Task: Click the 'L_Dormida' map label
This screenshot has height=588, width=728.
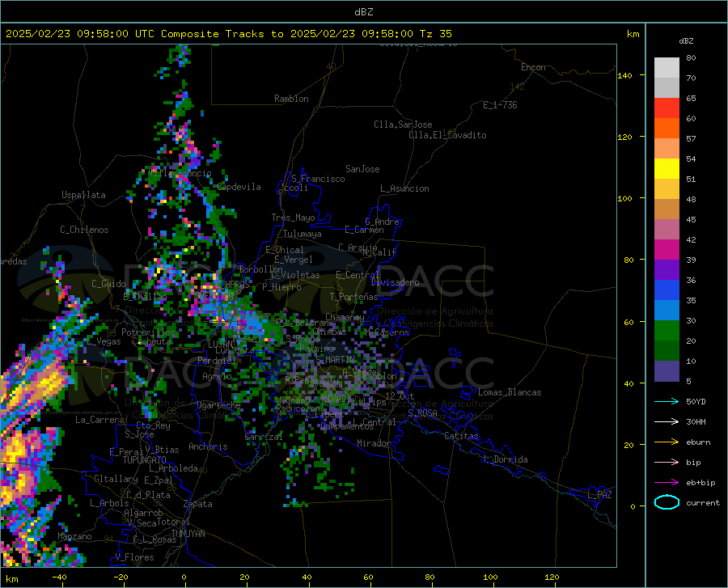Action: click(x=505, y=459)
